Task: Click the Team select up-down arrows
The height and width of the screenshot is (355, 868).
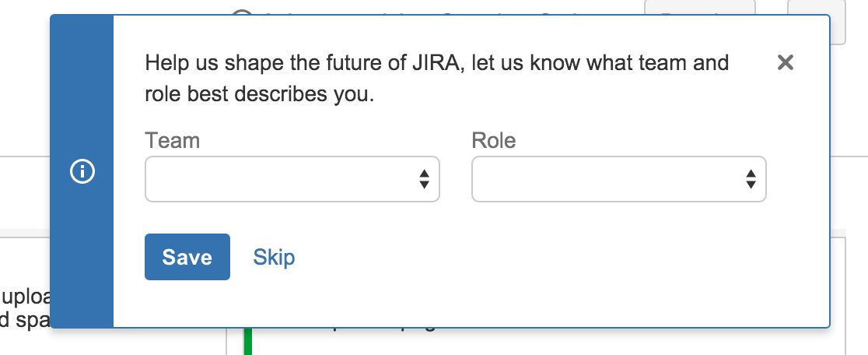Action: tap(424, 179)
